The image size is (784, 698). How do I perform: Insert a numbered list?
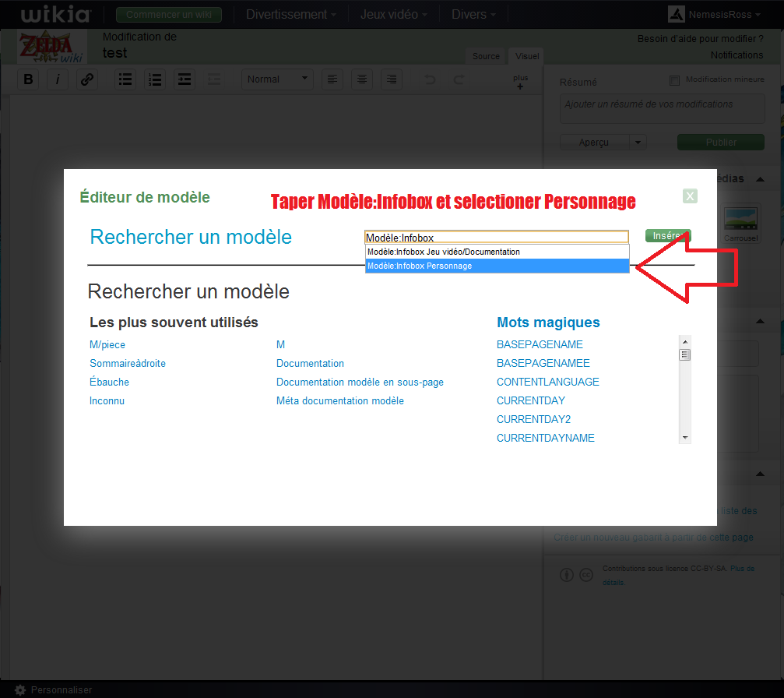click(x=155, y=79)
